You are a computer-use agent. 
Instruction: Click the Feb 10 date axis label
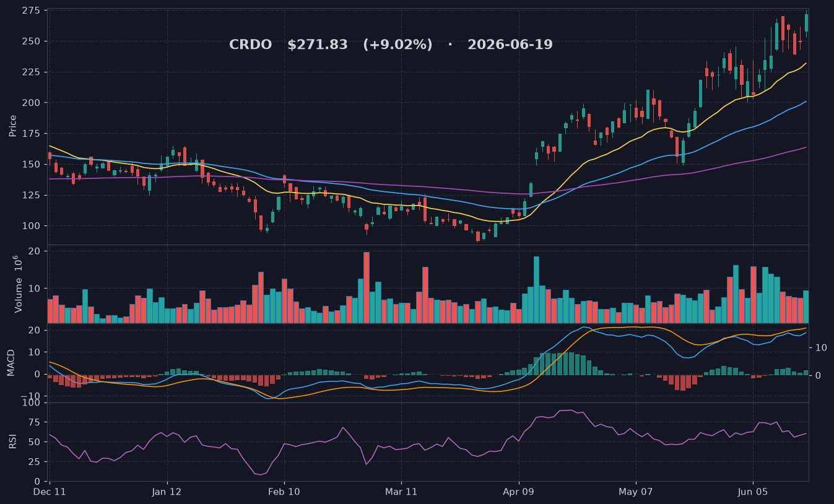pyautogui.click(x=284, y=492)
